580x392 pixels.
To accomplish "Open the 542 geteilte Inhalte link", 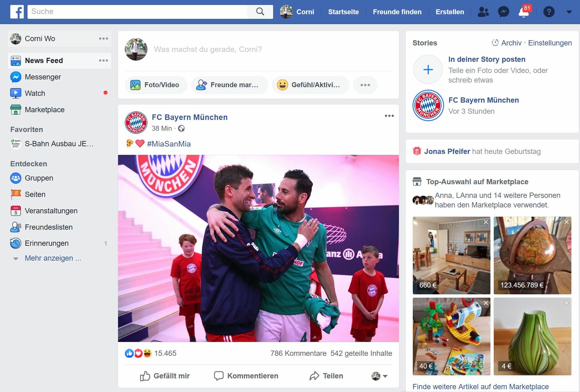I will pos(361,353).
